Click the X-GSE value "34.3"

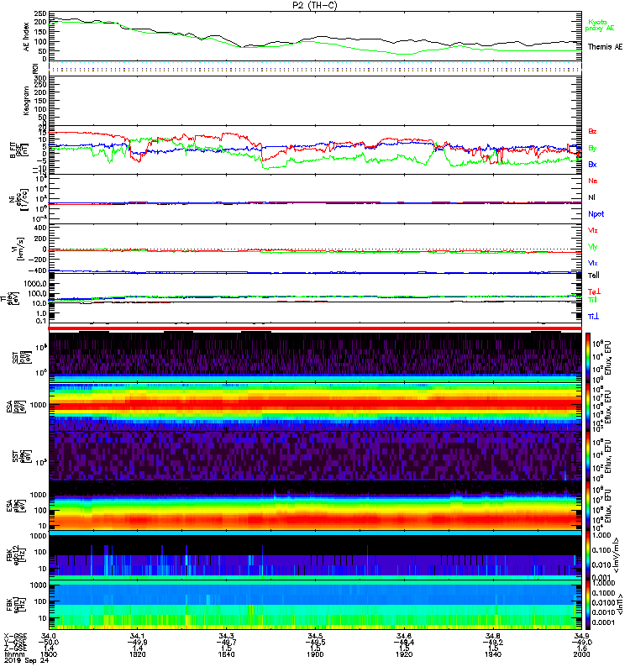point(226,637)
